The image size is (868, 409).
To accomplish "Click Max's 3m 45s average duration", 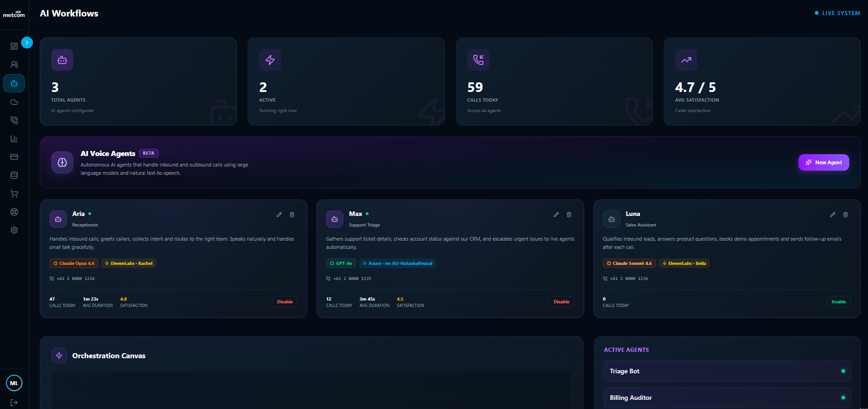I will click(x=367, y=299).
